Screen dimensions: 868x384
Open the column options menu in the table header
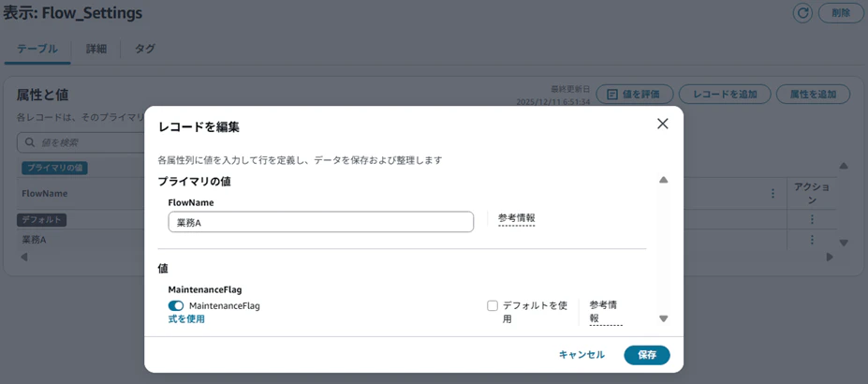[772, 194]
